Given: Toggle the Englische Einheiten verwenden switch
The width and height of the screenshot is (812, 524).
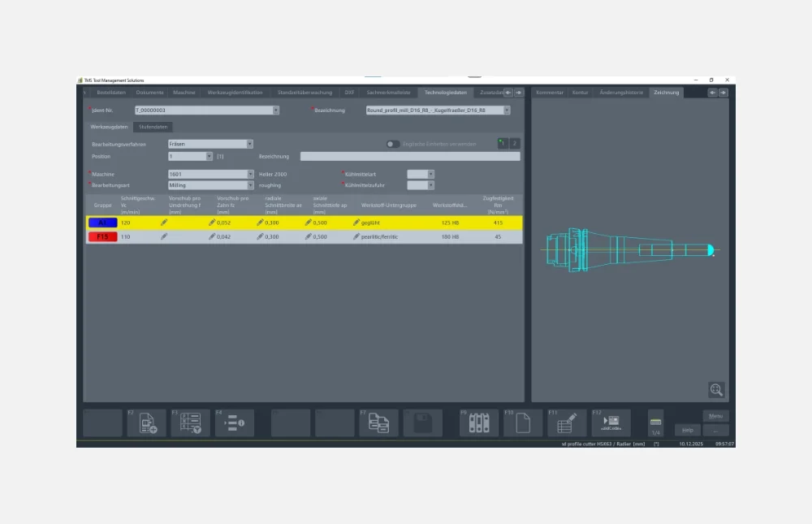Looking at the screenshot, I should coord(393,144).
